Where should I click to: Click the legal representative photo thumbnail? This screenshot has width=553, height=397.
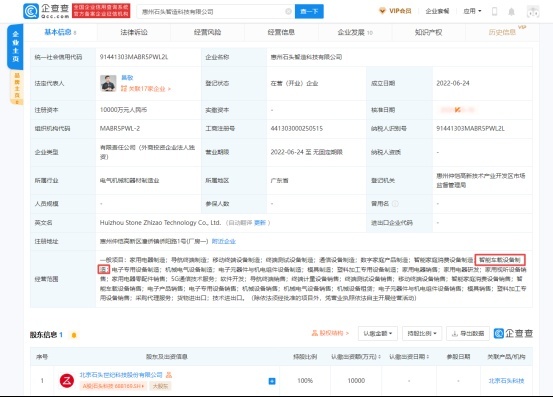coord(108,84)
